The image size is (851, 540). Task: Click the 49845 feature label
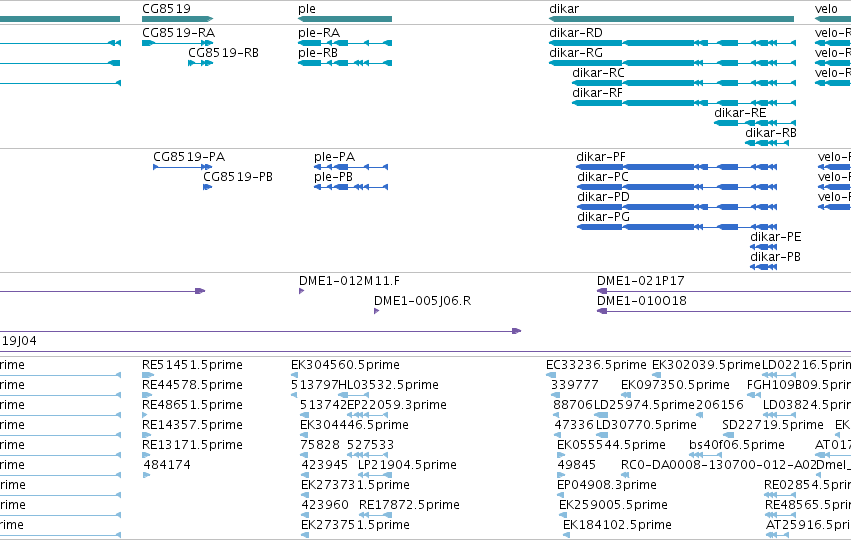576,466
